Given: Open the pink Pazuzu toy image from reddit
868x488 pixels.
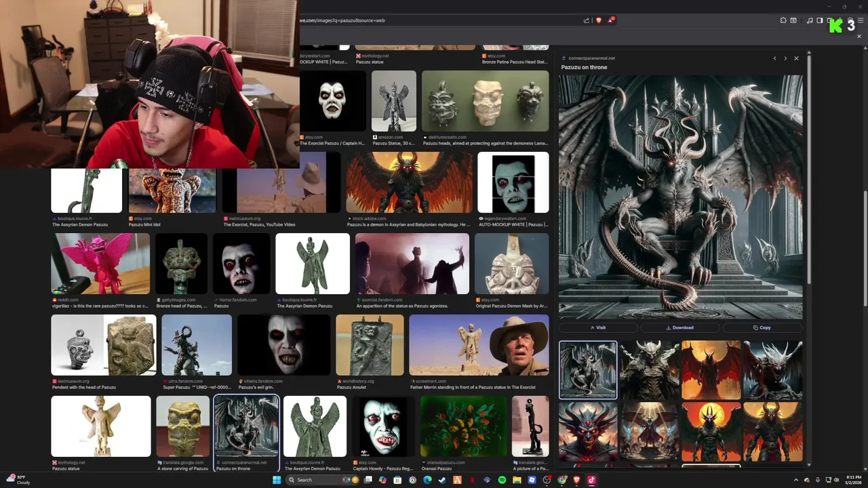Looking at the screenshot, I should click(x=100, y=264).
